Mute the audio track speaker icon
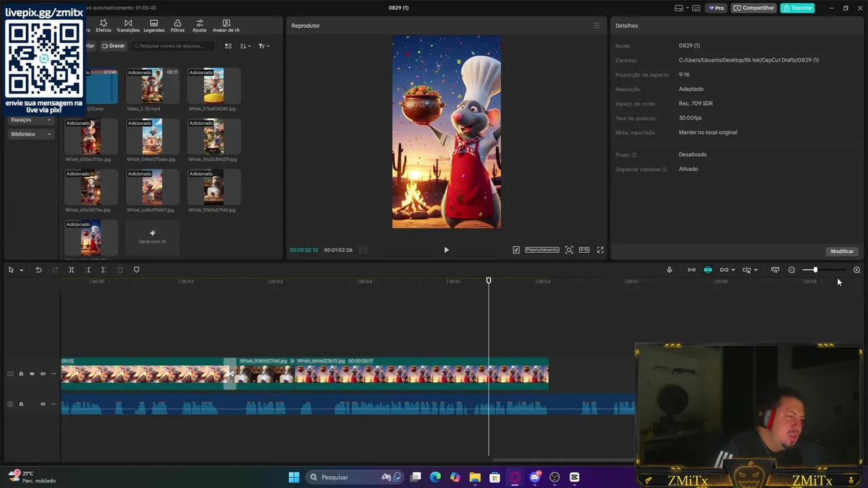 pyautogui.click(x=43, y=404)
